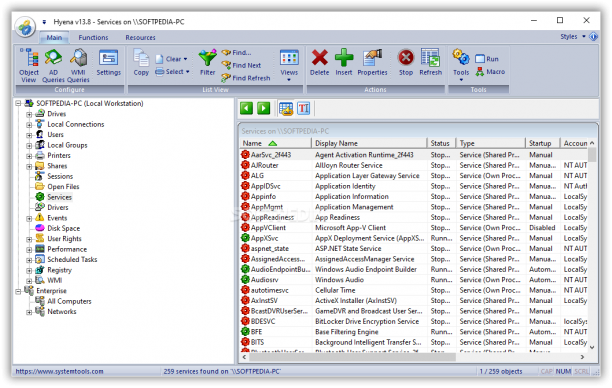Expand the Drives tree node

point(29,115)
